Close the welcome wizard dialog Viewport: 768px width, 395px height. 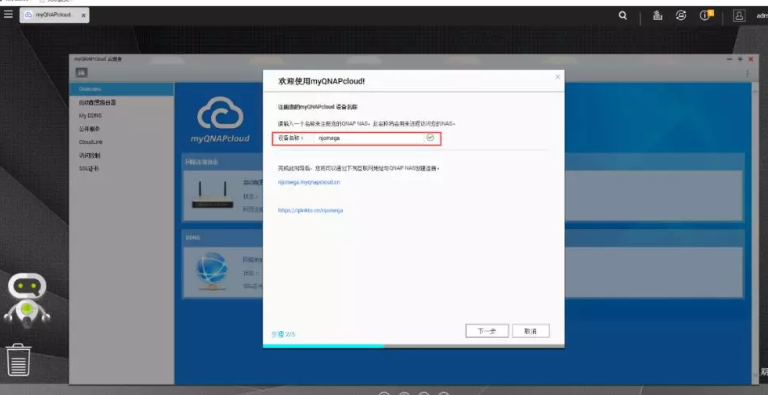coord(557,77)
